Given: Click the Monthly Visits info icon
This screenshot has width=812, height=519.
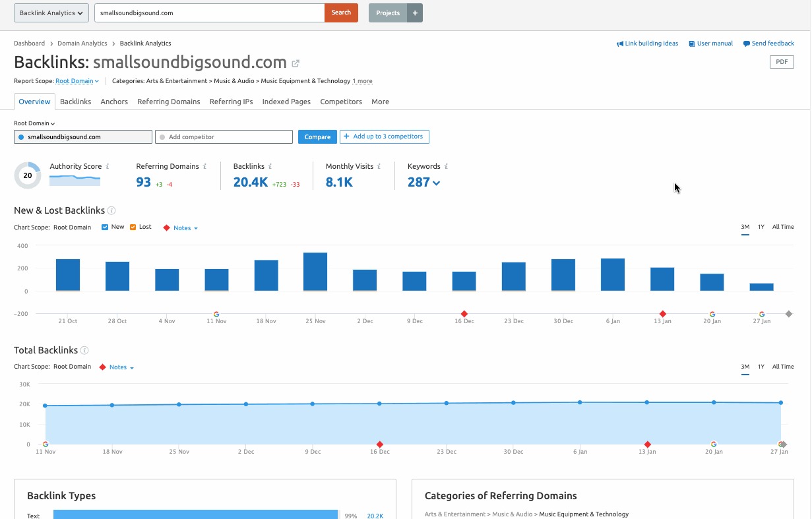Looking at the screenshot, I should 379,167.
